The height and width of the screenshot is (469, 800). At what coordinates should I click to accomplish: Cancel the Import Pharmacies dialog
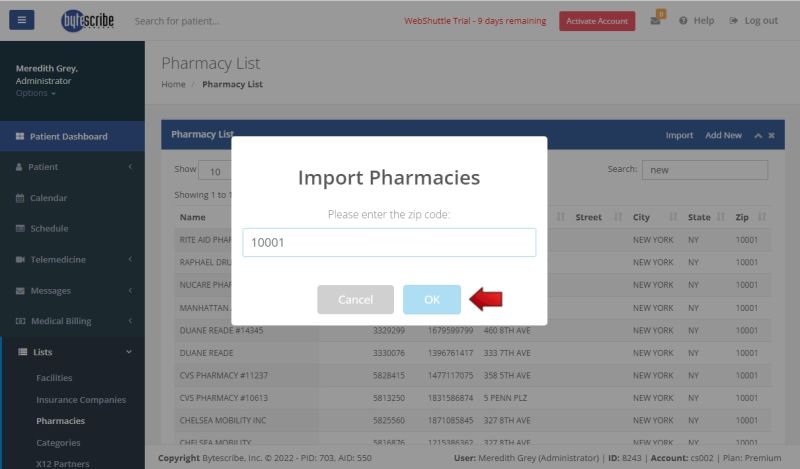click(x=355, y=299)
